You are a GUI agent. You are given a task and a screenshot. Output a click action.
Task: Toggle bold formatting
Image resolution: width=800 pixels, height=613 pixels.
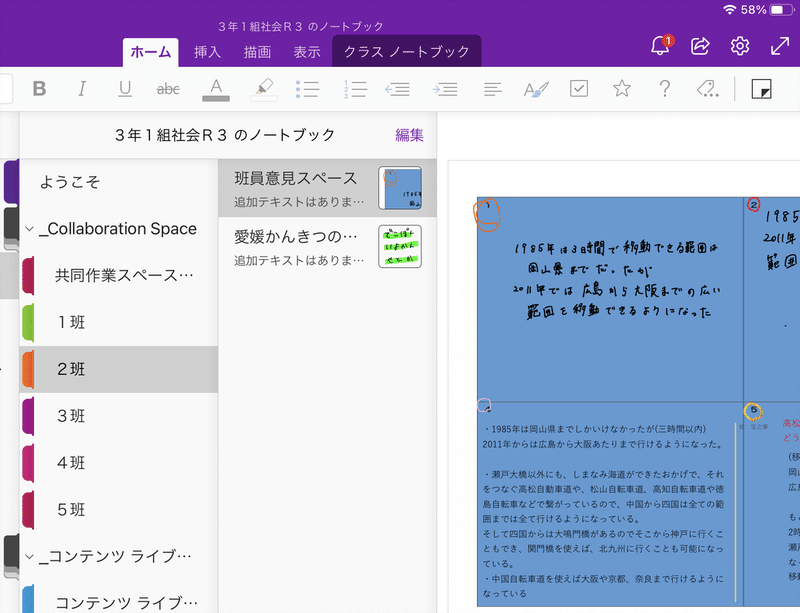coord(39,89)
